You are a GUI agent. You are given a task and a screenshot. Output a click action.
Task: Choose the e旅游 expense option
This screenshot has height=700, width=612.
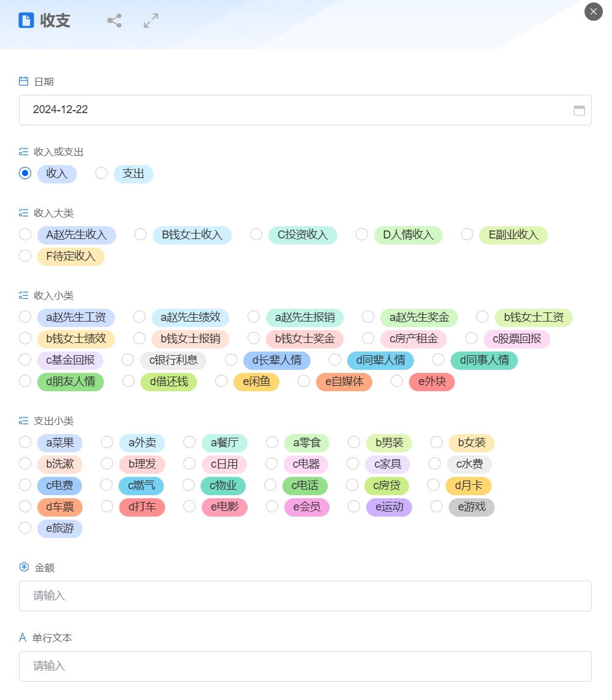(25, 528)
